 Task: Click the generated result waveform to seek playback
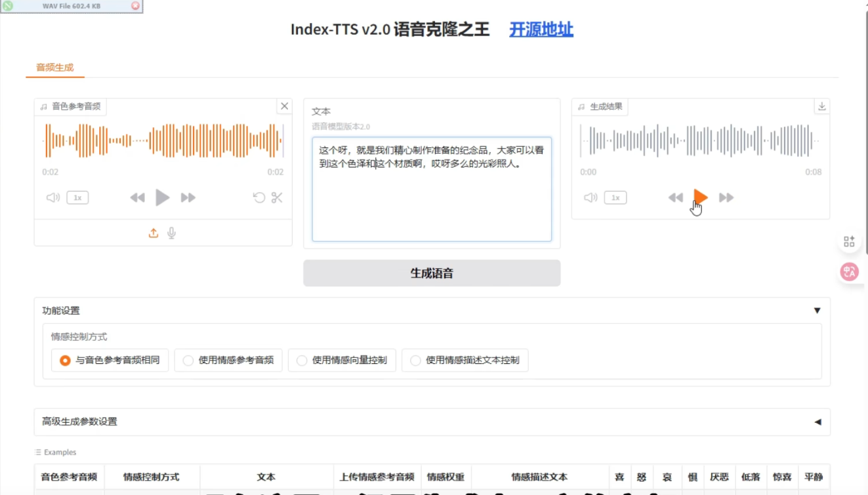pyautogui.click(x=700, y=141)
